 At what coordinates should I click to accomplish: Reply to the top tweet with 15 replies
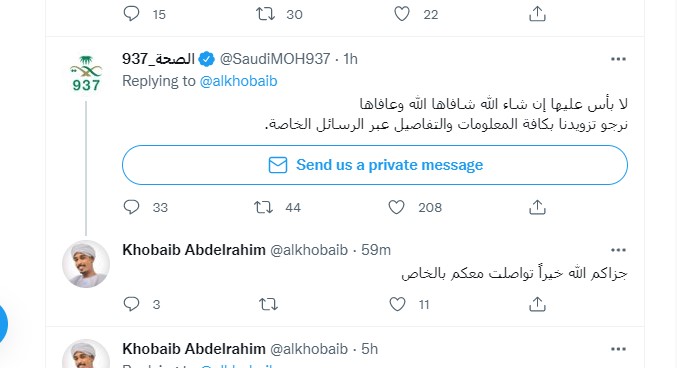tap(131, 14)
